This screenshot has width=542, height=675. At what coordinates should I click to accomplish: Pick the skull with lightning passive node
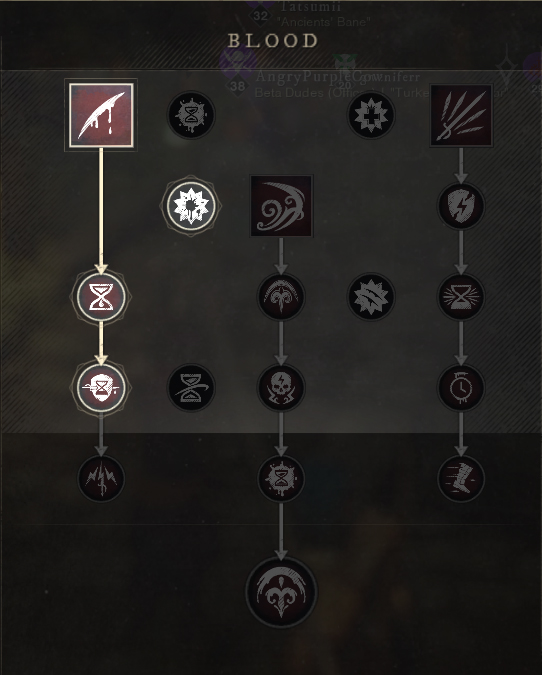(x=281, y=387)
